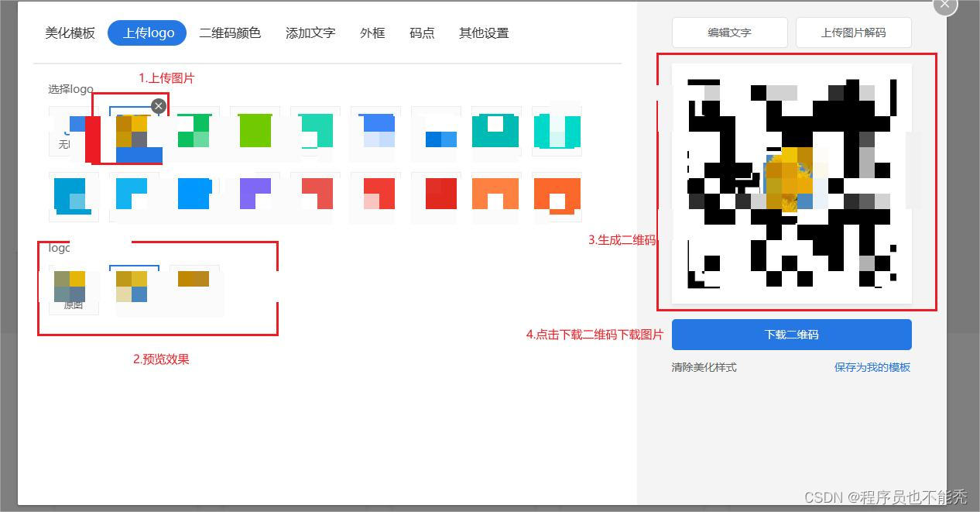980x512 pixels.
Task: Switch to the 码点 tab
Action: pos(422,33)
